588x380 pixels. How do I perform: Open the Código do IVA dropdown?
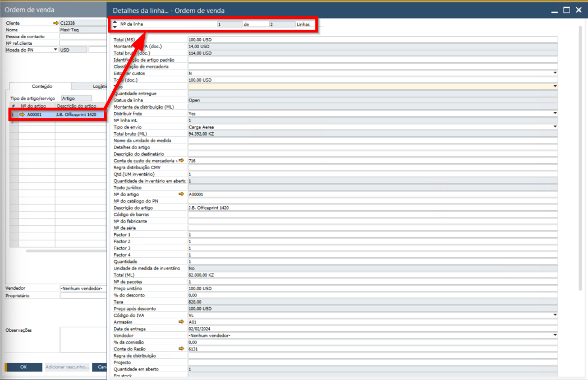click(555, 315)
